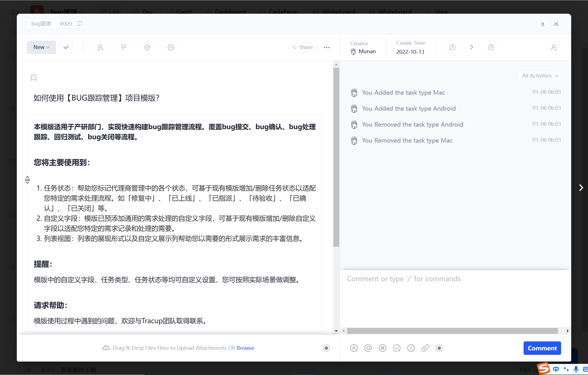The width and height of the screenshot is (588, 375).
Task: Click the emoji icon below comment box
Action: (x=397, y=348)
